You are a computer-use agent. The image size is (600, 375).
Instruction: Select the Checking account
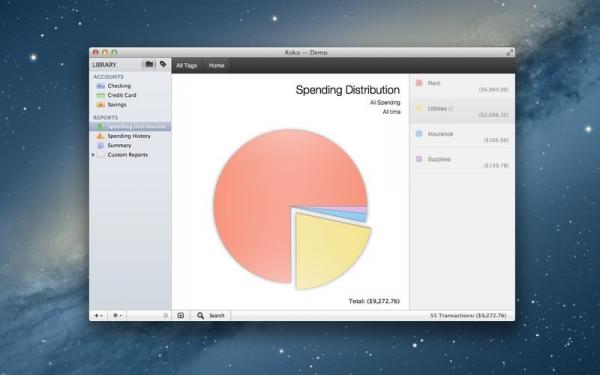coord(130,86)
